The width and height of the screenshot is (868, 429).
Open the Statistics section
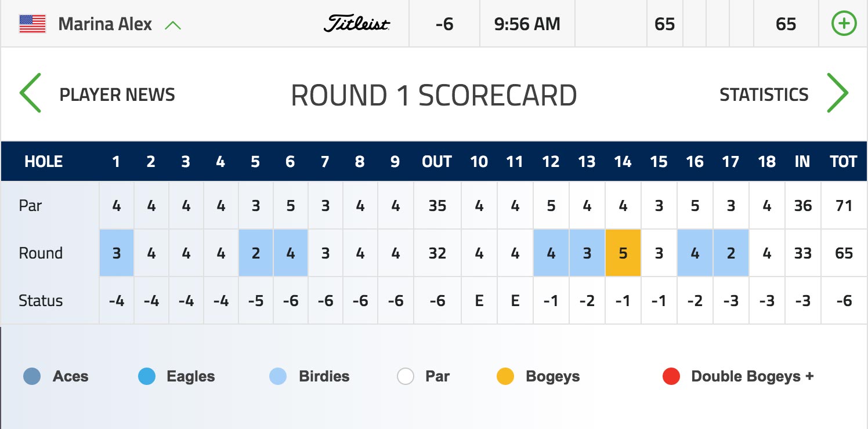(x=764, y=94)
